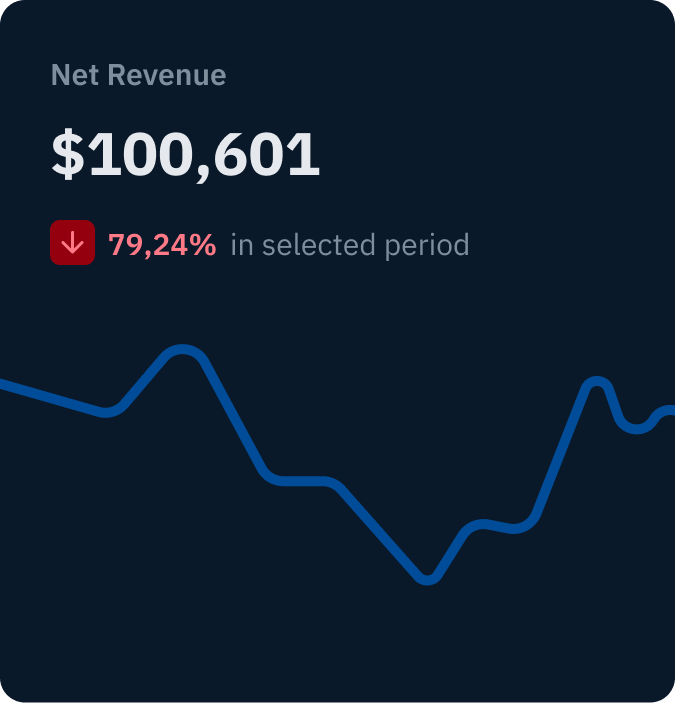Image resolution: width=676 pixels, height=703 pixels.
Task: Click the chart line's starting point at left edge
Action: [4, 384]
